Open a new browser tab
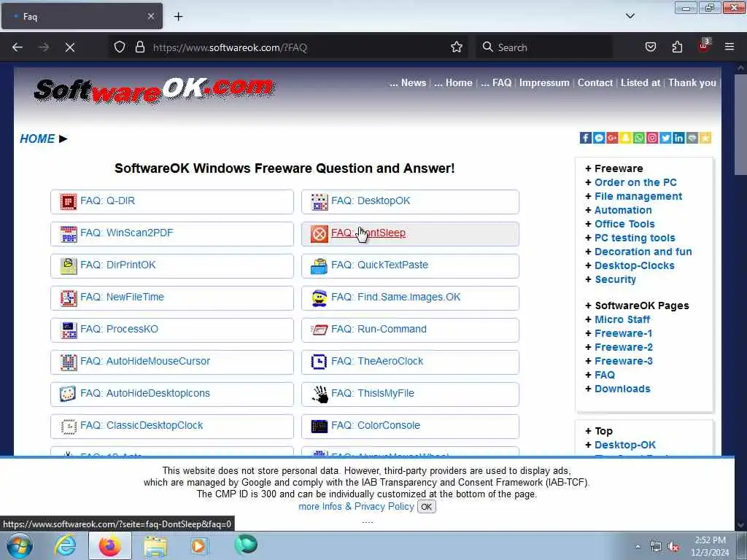Screen dimensions: 747x560 click(178, 17)
